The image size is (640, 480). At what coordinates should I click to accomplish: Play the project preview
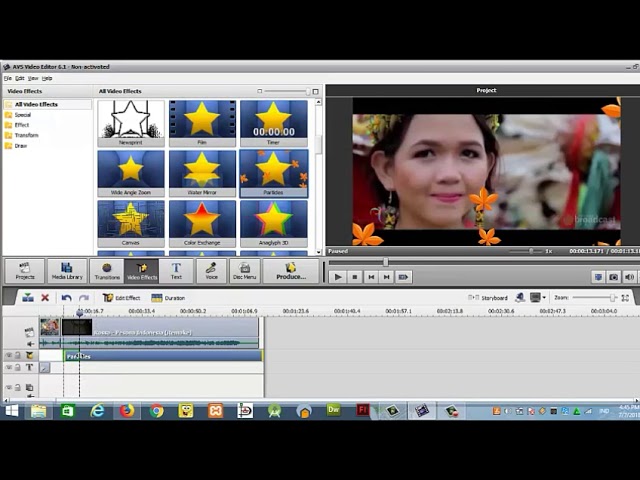(x=338, y=277)
